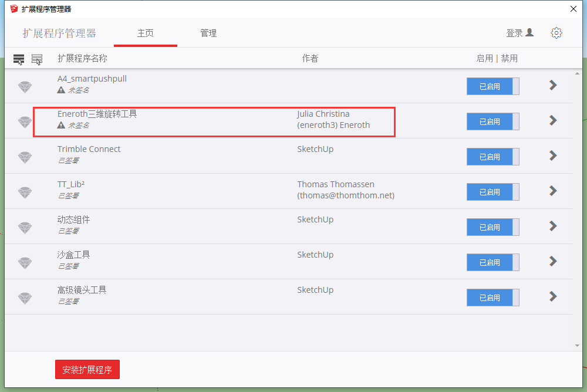Click the gem icon beside Trimble Connect
This screenshot has height=392, width=587.
coord(25,158)
